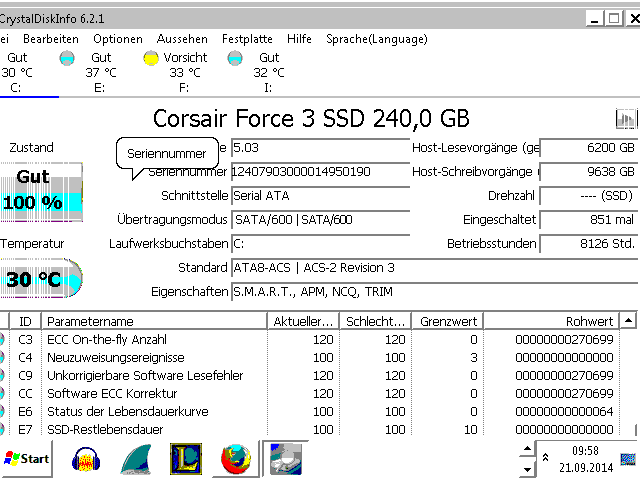Click host writes value 9638 GB
The width and height of the screenshot is (640, 480).
coord(588,172)
